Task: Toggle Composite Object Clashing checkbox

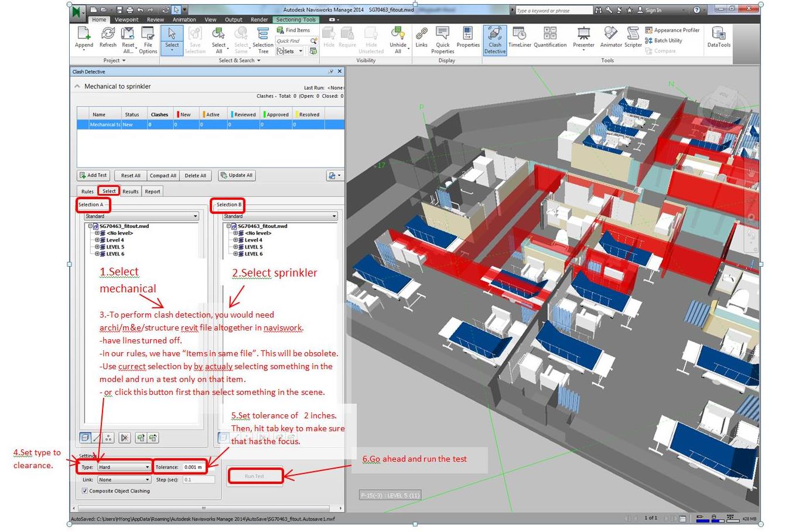Action: click(x=85, y=491)
